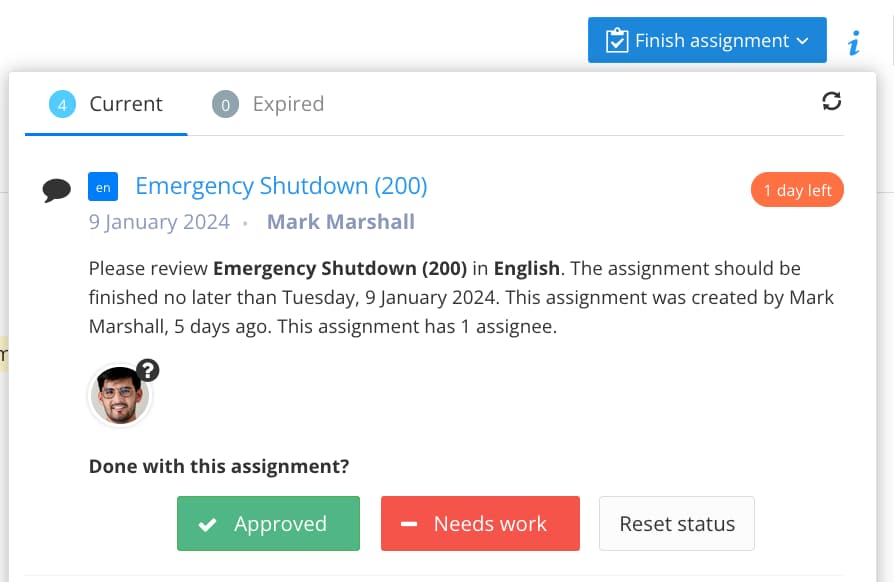This screenshot has width=894, height=582.
Task: Select the Current tab
Action: click(126, 103)
